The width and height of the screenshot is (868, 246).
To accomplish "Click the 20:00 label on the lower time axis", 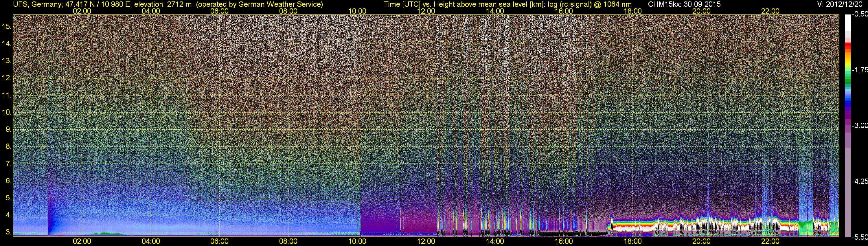I will (x=702, y=242).
